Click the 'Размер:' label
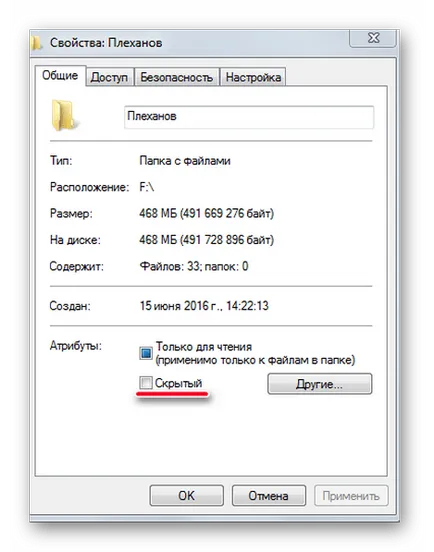434x552 pixels. [71, 214]
